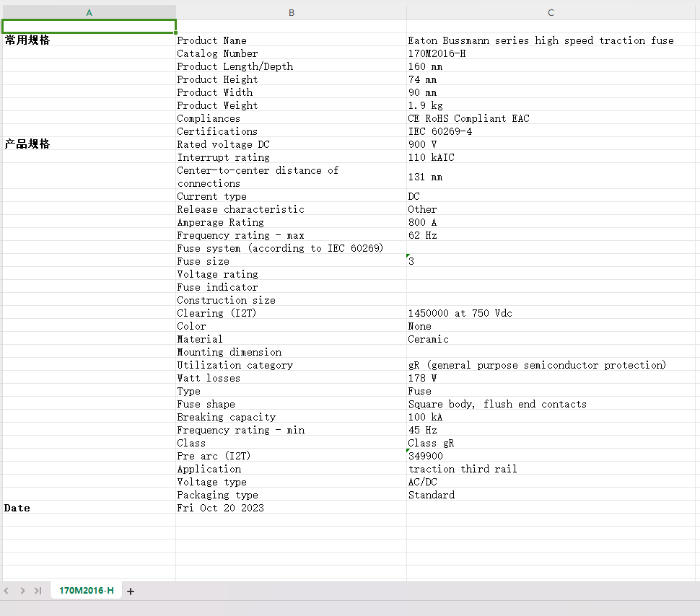This screenshot has height=616, width=700.
Task: Click the gR general purpose semiconductor protection cell
Action: [551, 364]
